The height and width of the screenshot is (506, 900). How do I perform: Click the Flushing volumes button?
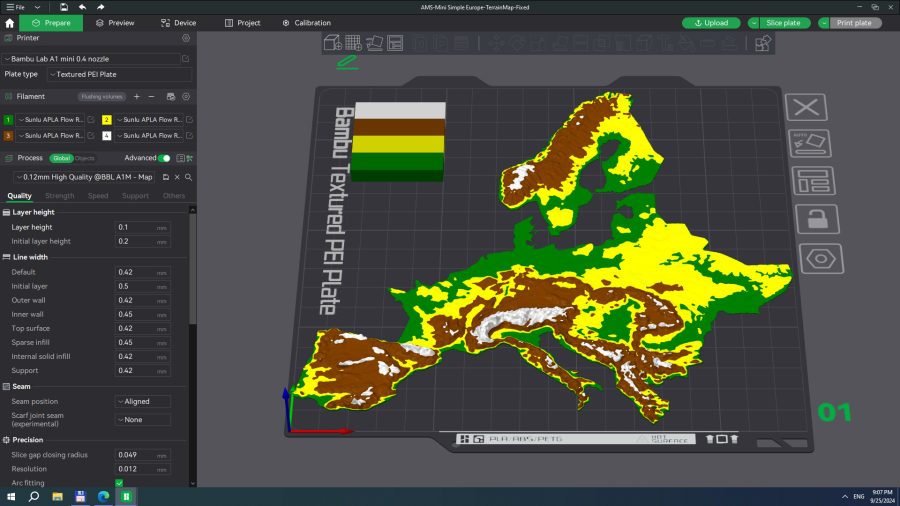pyautogui.click(x=102, y=96)
